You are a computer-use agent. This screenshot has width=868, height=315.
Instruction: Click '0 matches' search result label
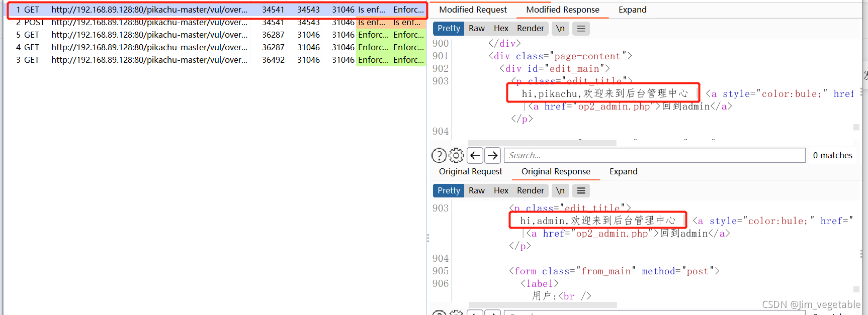(833, 156)
